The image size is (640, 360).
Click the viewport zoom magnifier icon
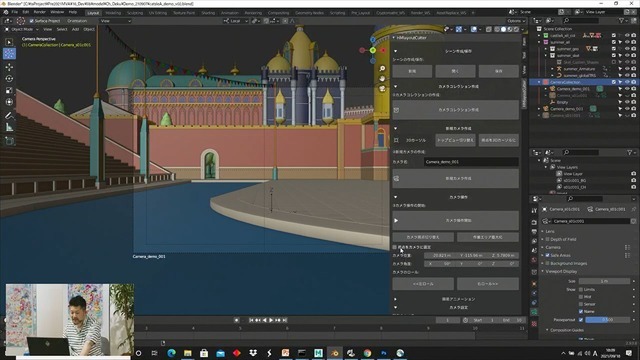point(382,69)
